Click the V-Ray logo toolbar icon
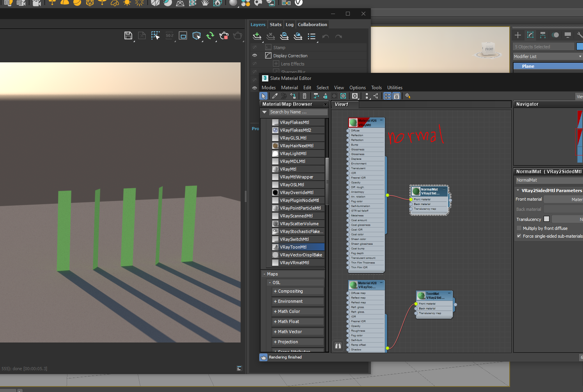 point(299,3)
